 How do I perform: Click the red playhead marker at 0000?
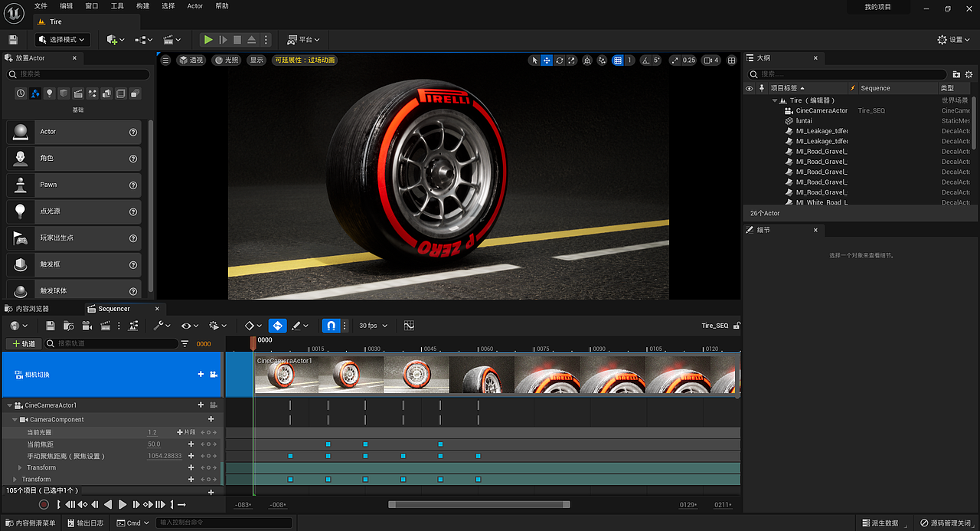pos(253,343)
